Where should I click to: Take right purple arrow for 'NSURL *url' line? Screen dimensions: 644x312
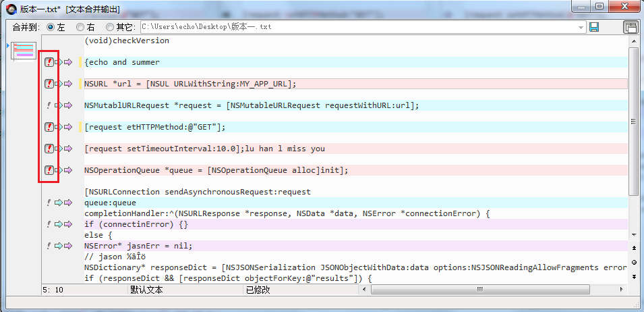68,84
